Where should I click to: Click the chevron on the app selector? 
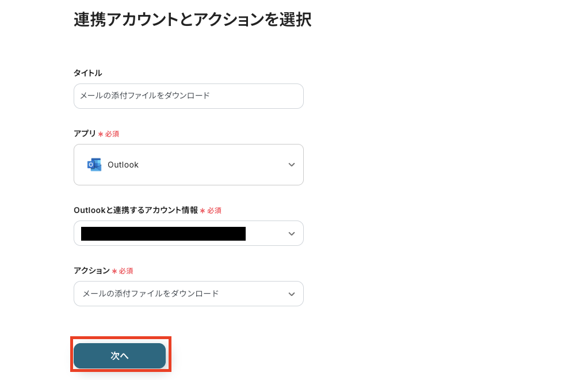pyautogui.click(x=292, y=165)
